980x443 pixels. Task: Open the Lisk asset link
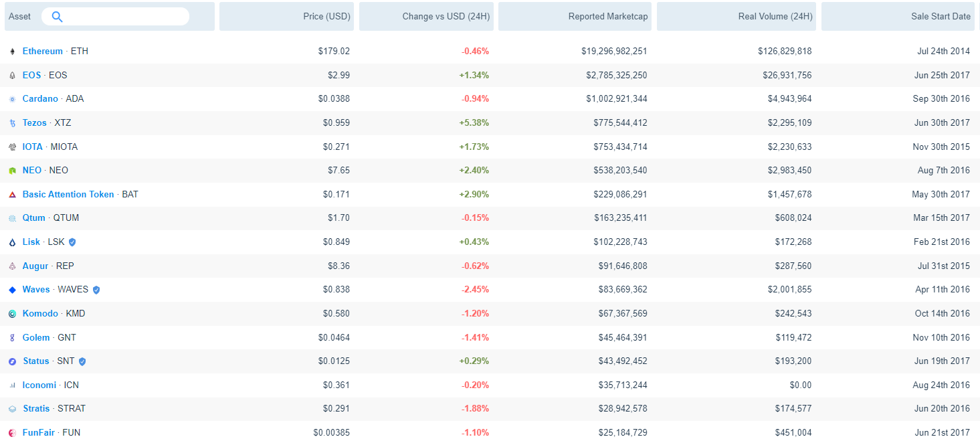click(x=31, y=242)
